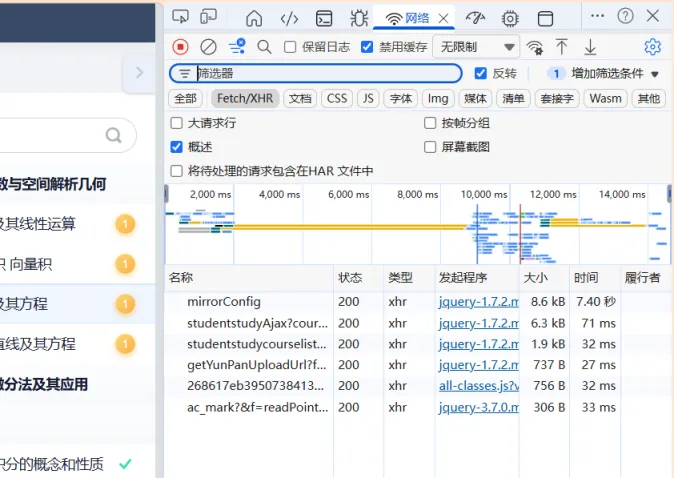Enable include pending requests in HAR checkbox
Image resolution: width=675 pixels, height=479 pixels.
[176, 171]
